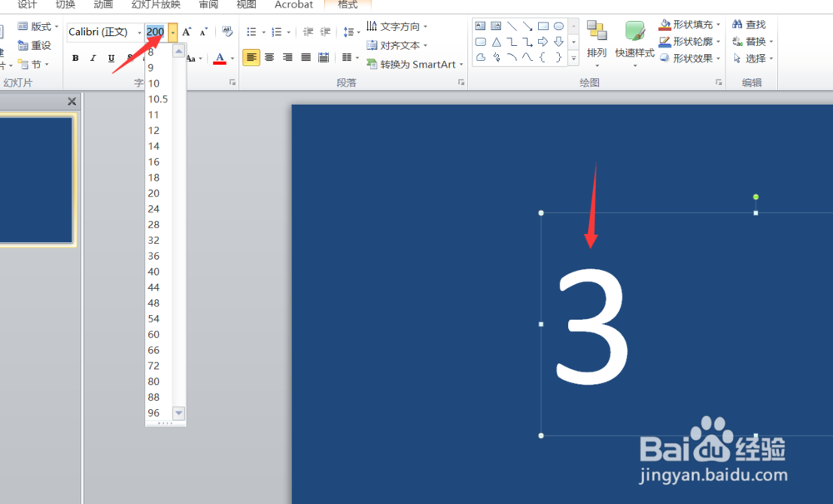
Task: Click the decrease list level icon
Action: click(x=307, y=32)
